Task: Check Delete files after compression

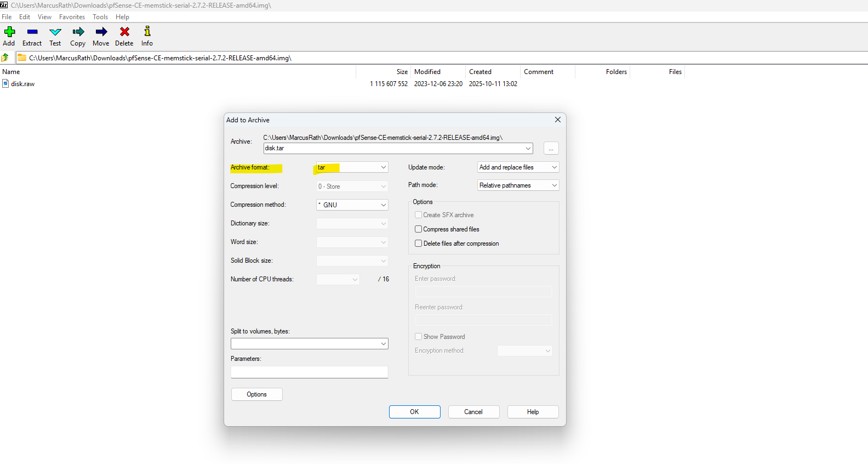Action: pos(419,244)
